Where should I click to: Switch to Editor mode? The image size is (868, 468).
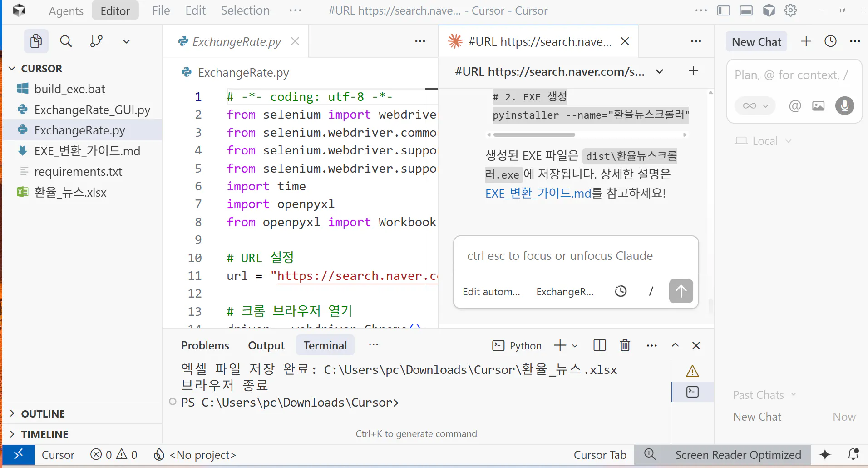(115, 10)
